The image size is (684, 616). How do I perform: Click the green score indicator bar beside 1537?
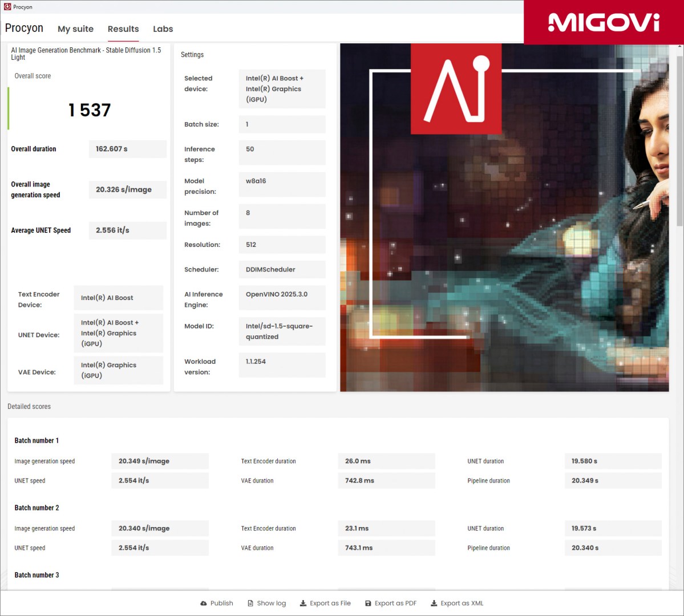pyautogui.click(x=8, y=108)
